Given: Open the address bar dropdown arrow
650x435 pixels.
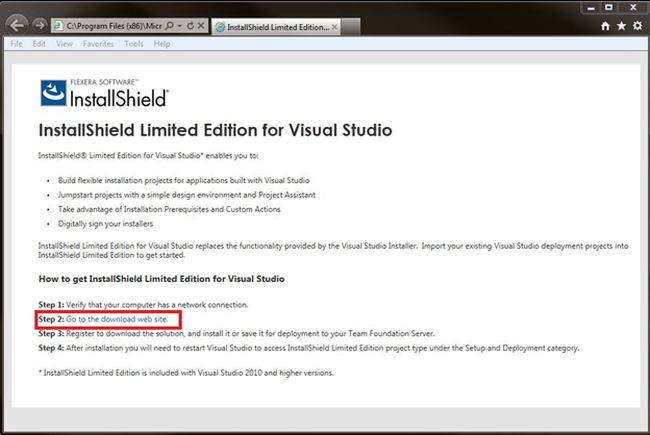Looking at the screenshot, I should 180,26.
